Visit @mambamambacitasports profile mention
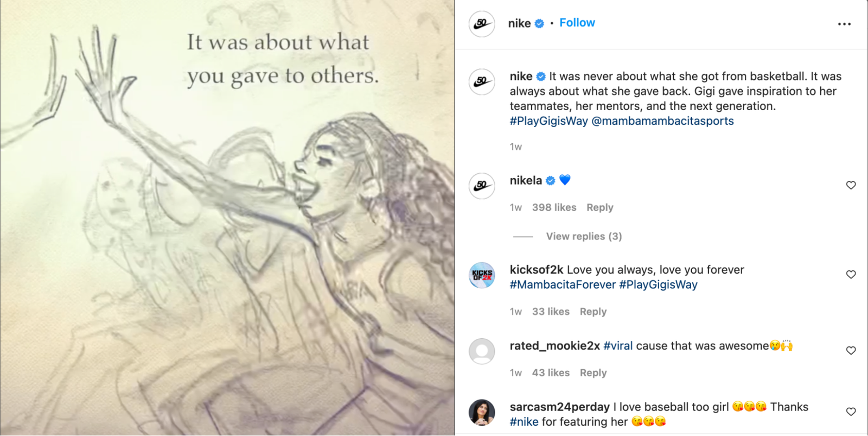This screenshot has width=868, height=436. 662,121
